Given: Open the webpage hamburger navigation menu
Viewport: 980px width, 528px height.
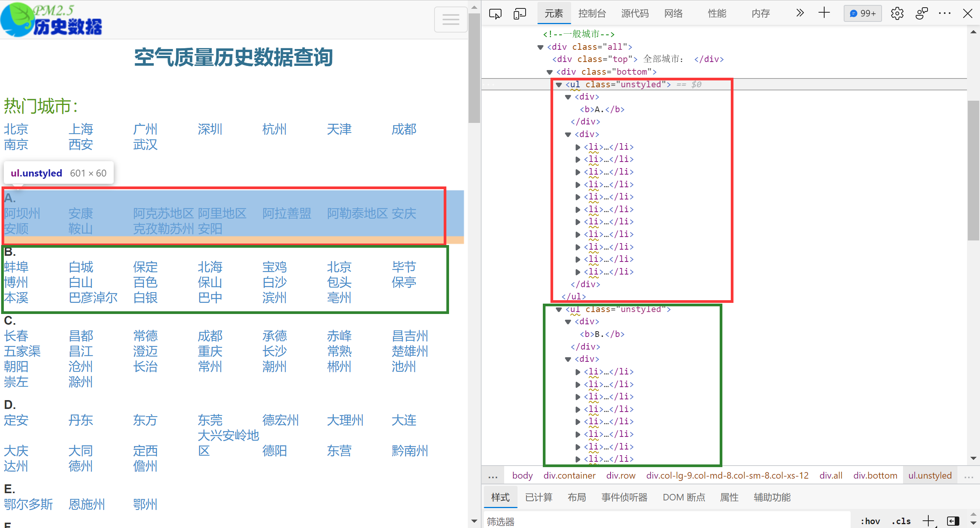Looking at the screenshot, I should [x=451, y=20].
